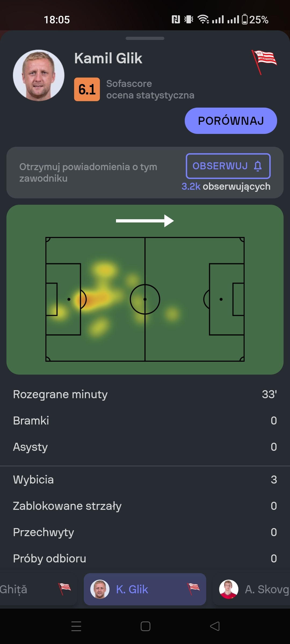
Task: Tap the 3.2k obserwujących followers text
Action: click(x=226, y=186)
